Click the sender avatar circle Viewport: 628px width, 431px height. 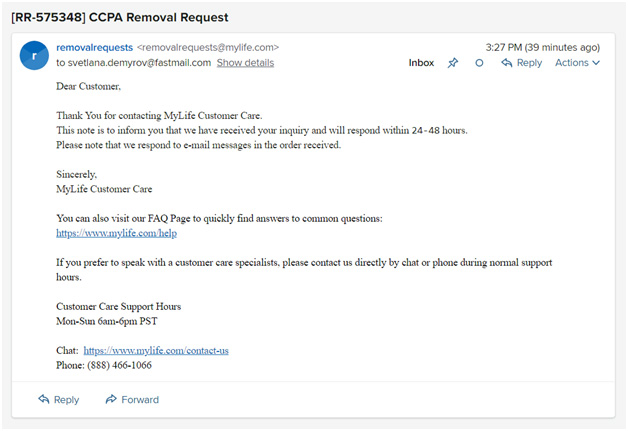point(33,56)
